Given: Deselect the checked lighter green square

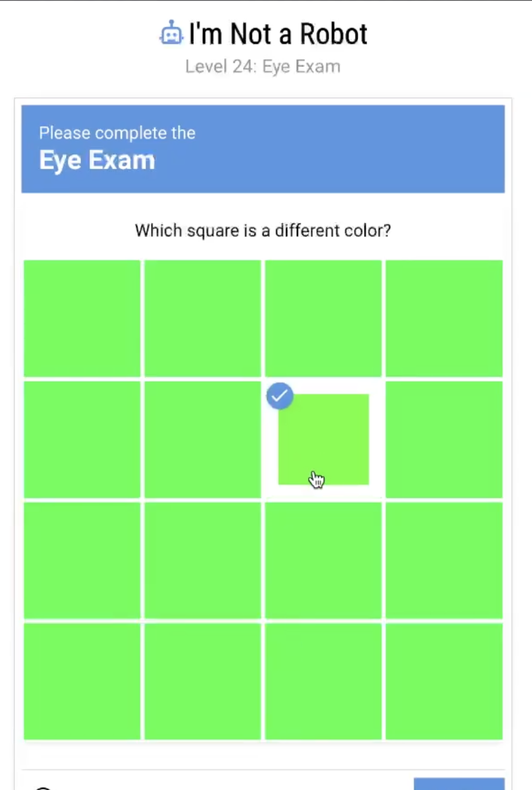Looking at the screenshot, I should pyautogui.click(x=324, y=439).
